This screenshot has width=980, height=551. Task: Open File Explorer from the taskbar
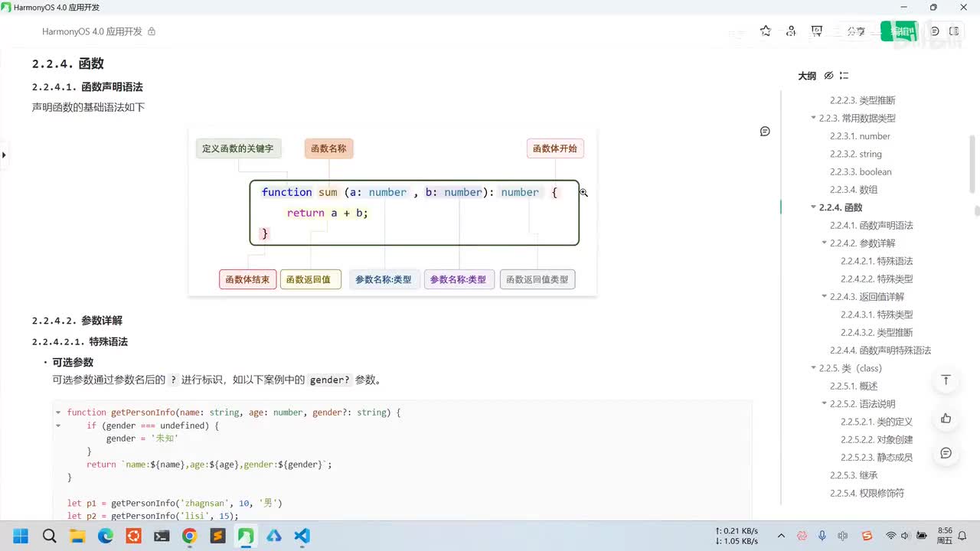click(x=77, y=536)
